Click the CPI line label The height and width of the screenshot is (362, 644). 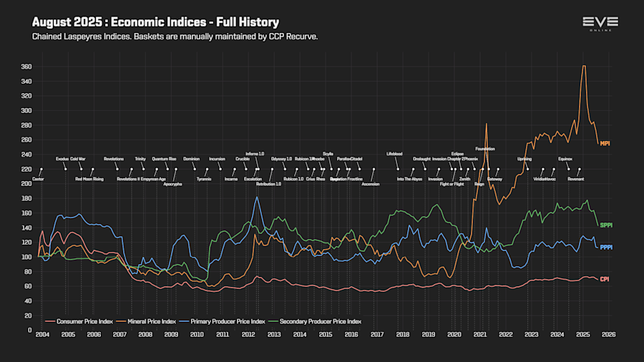[605, 280]
